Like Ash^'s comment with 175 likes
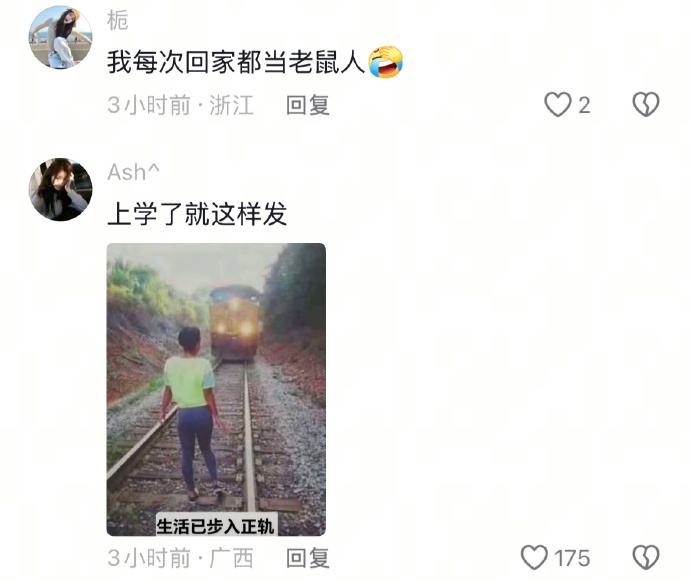The image size is (690, 581). (534, 557)
